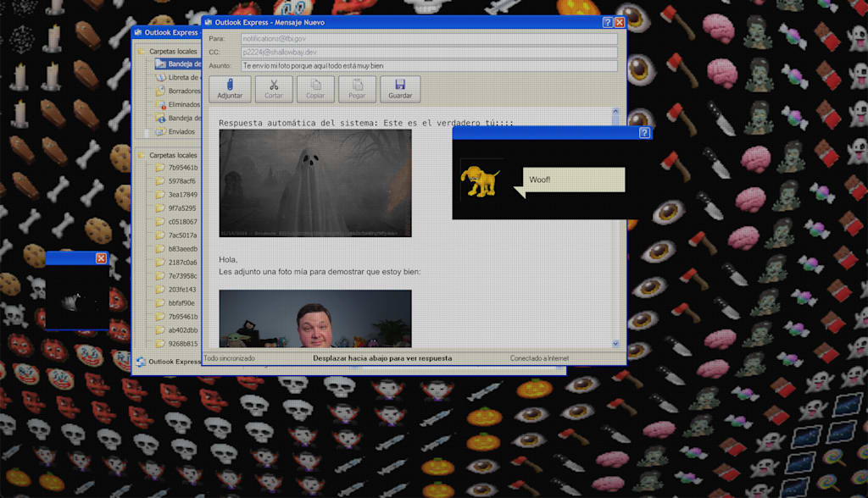Click the Mensaje Nuevo title bar text
Image resolution: width=868 pixels, height=498 pixels.
point(270,23)
